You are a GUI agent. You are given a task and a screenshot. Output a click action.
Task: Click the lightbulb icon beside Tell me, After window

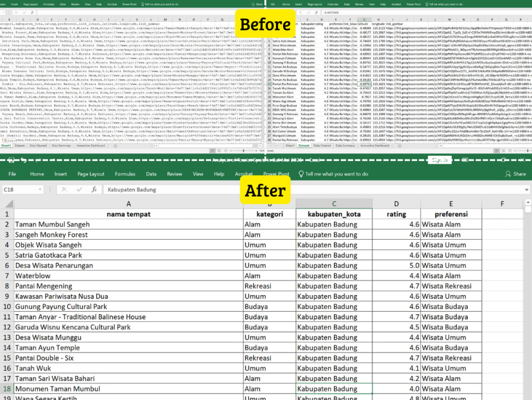(301, 174)
